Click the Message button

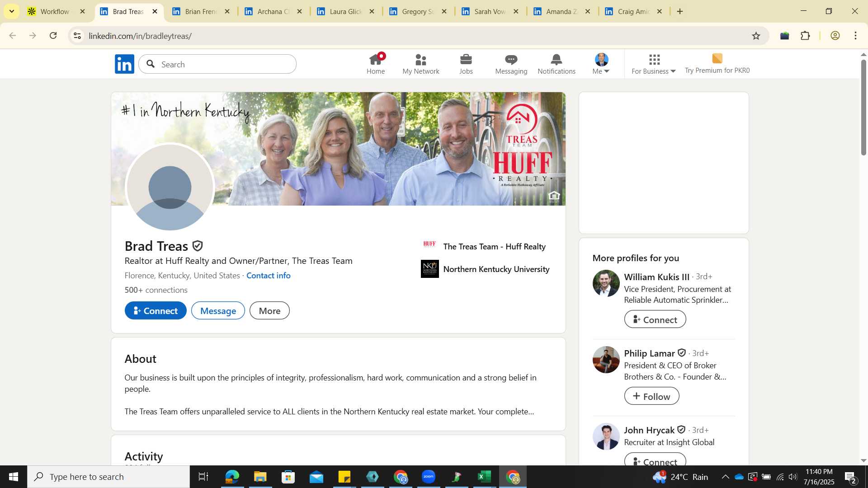(218, 310)
